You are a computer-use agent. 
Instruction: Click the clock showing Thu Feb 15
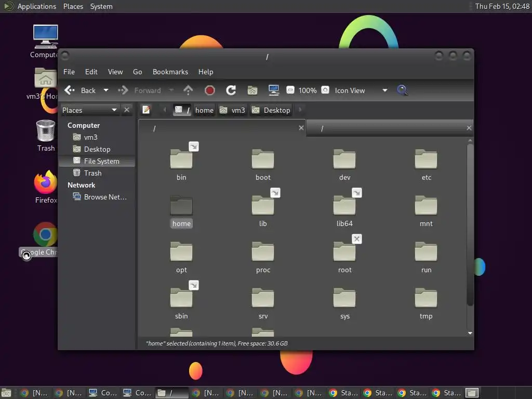point(502,6)
